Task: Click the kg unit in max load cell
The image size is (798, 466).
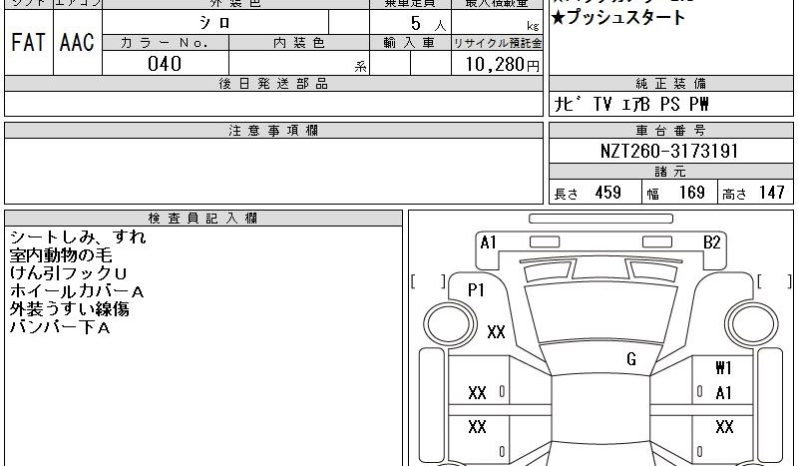Action: tap(533, 26)
